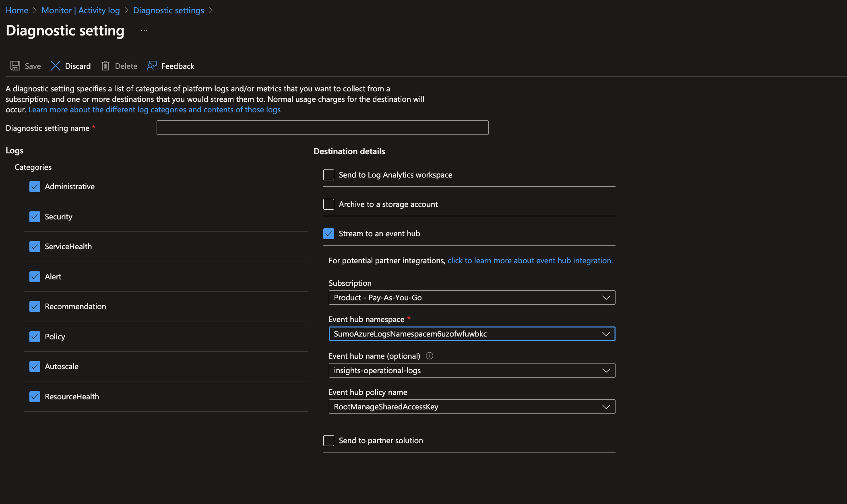Open the event hub integration learn more link
847x504 pixels.
tap(530, 261)
